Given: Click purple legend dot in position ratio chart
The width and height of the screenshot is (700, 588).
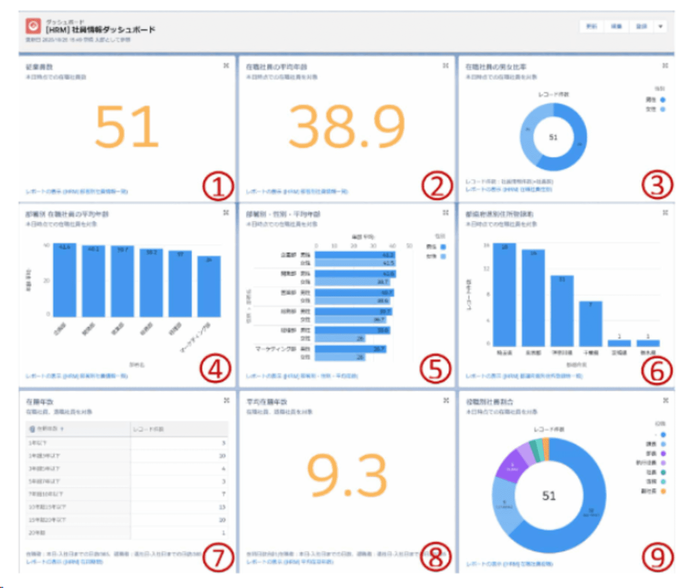Looking at the screenshot, I should tap(663, 454).
